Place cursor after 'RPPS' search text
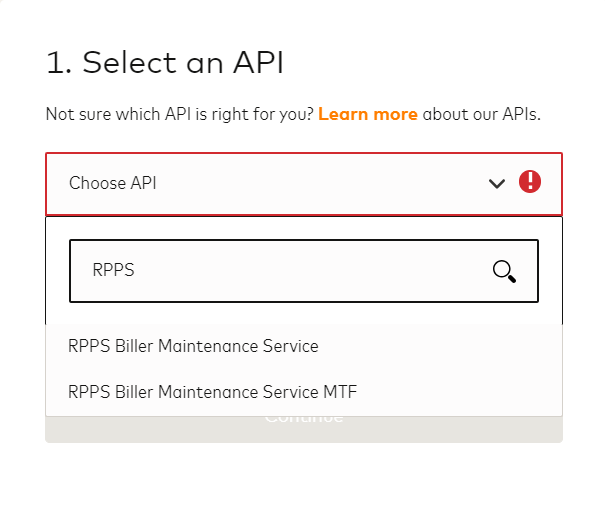This screenshot has width=605, height=507. pos(135,270)
